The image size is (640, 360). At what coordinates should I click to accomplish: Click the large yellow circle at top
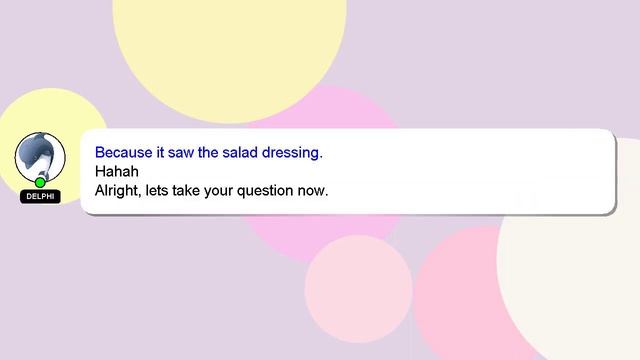pyautogui.click(x=229, y=49)
